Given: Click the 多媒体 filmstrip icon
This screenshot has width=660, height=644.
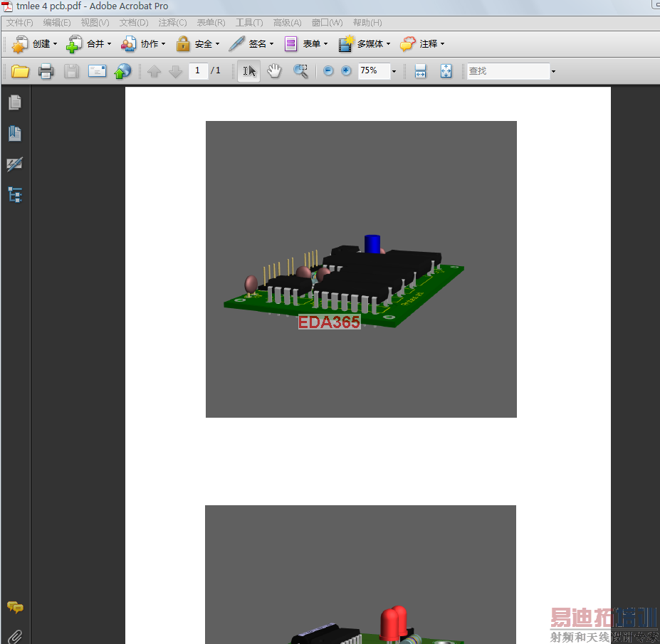Looking at the screenshot, I should pos(346,43).
